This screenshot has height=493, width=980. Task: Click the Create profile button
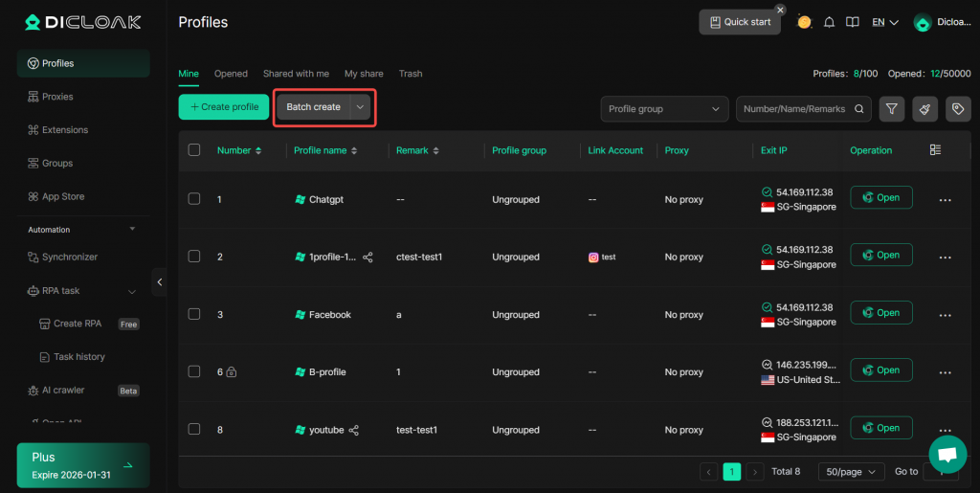click(x=224, y=107)
